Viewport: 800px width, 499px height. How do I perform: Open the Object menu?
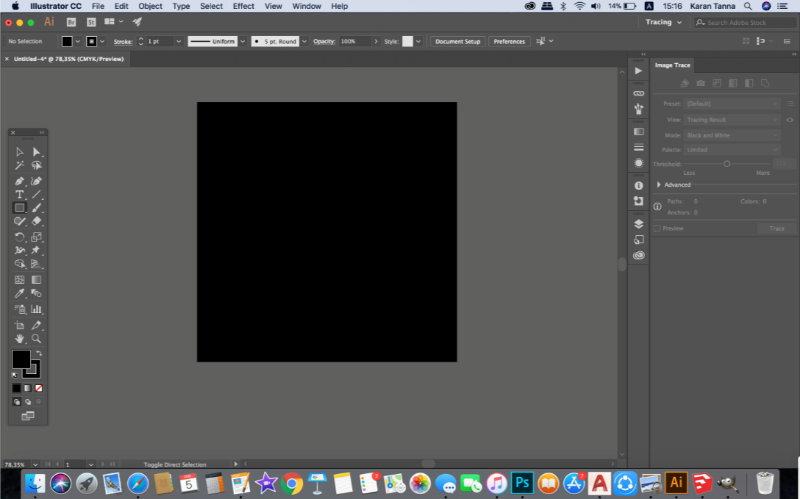(x=150, y=6)
